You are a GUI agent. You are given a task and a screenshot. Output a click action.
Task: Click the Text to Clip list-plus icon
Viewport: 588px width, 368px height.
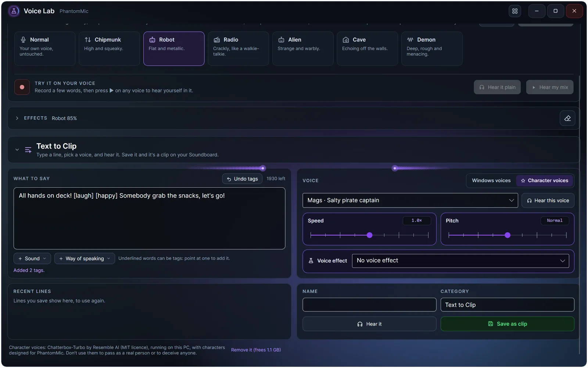[28, 150]
